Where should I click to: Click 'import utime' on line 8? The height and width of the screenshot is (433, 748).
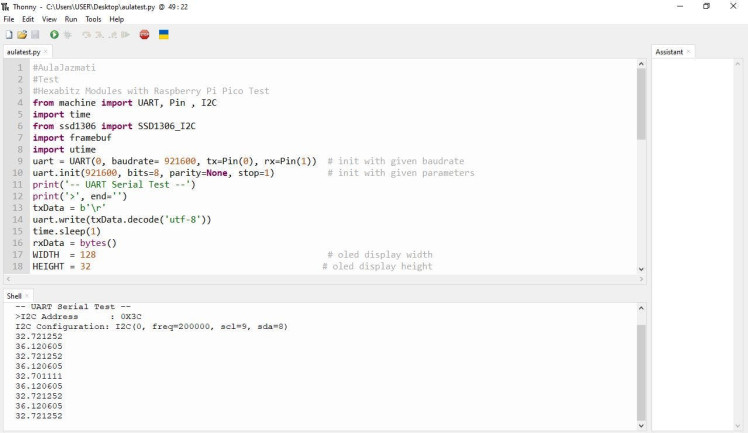(64, 150)
